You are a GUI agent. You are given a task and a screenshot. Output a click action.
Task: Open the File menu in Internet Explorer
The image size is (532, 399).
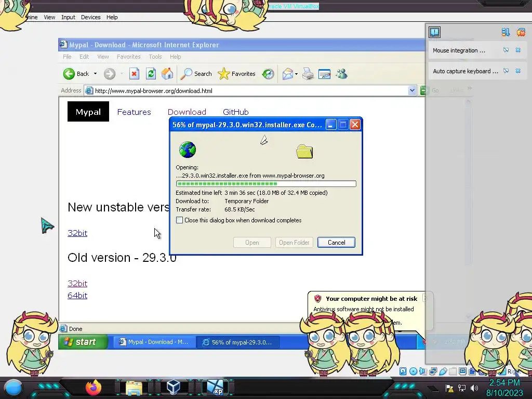click(x=67, y=57)
